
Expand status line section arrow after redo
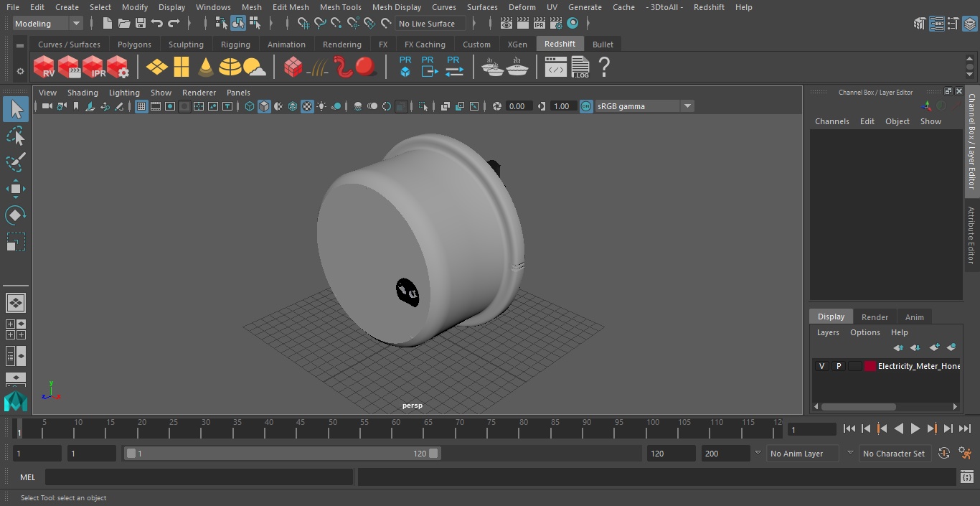[x=191, y=24]
